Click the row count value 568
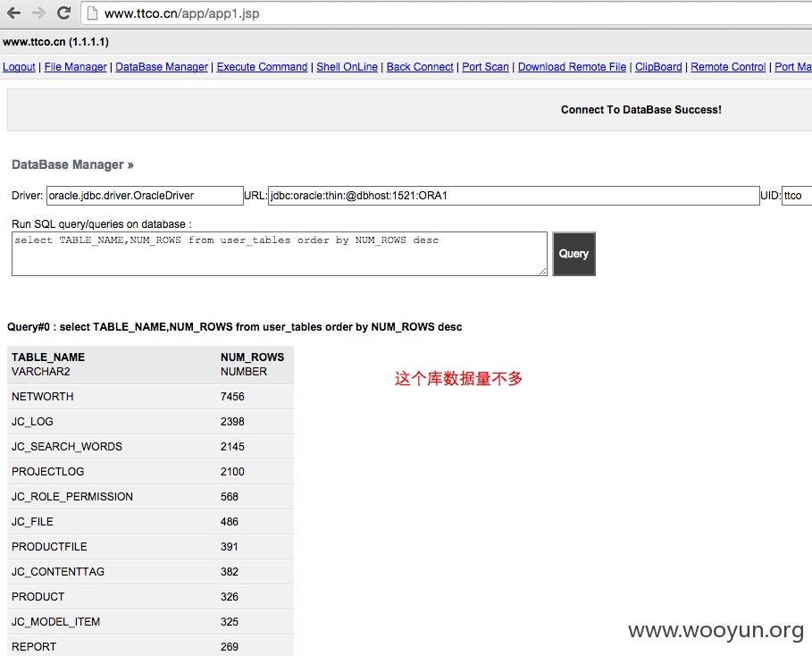This screenshot has width=812, height=656. tap(230, 496)
